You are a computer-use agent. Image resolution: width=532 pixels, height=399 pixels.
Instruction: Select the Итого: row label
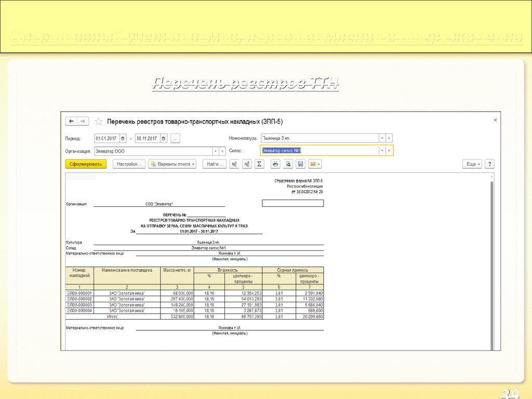tap(113, 316)
